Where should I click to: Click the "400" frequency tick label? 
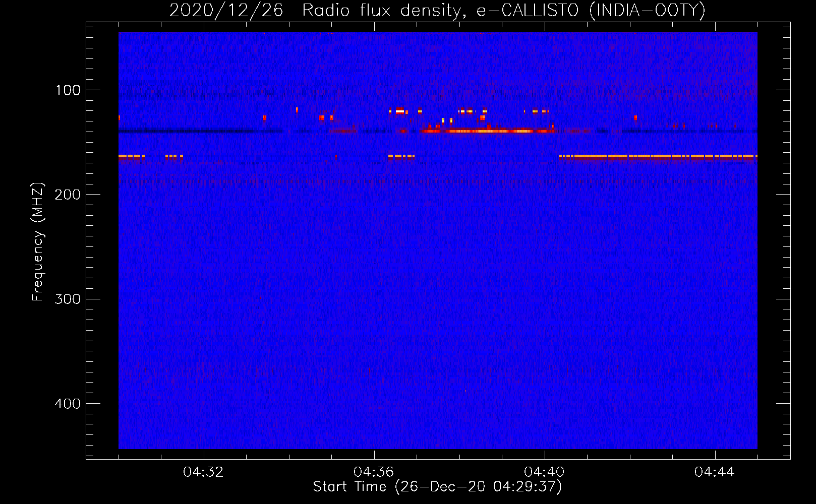click(68, 404)
